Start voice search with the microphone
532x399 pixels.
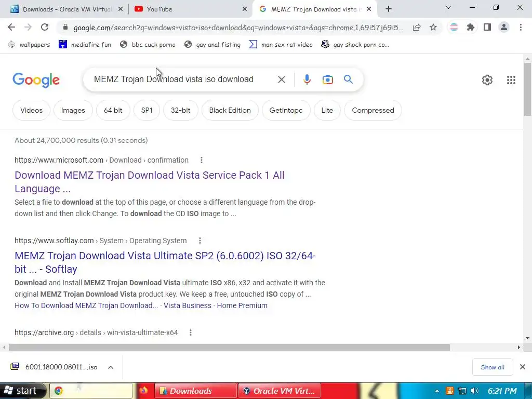point(307,79)
